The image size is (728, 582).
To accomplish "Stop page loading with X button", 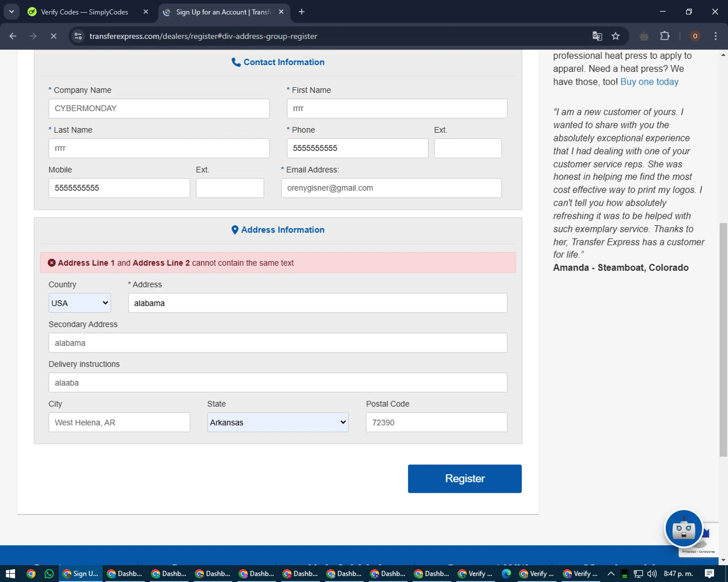I will pos(53,36).
